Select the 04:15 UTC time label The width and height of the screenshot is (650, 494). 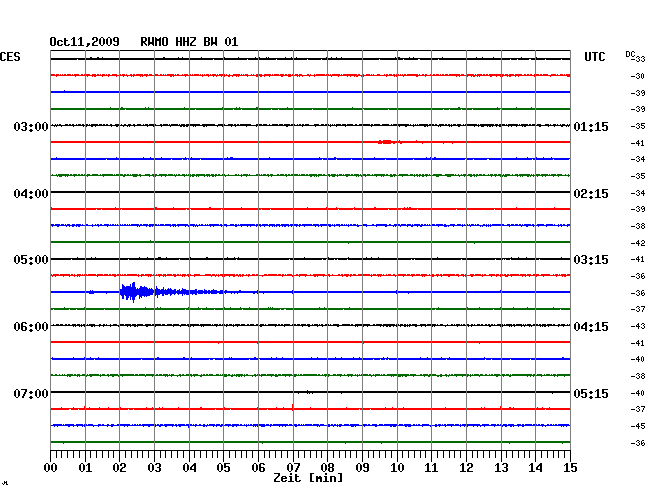tap(591, 327)
